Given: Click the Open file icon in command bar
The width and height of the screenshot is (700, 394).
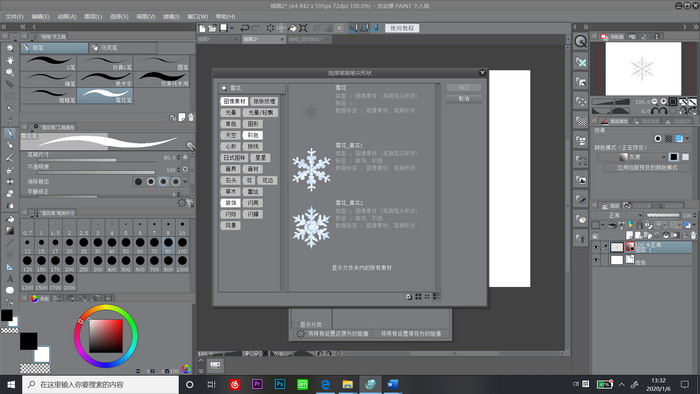Looking at the screenshot, I should point(212,28).
